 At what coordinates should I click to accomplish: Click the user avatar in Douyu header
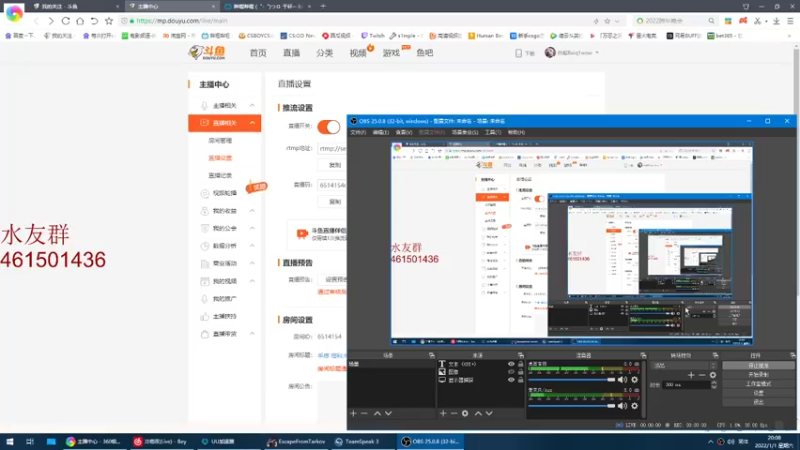tap(549, 53)
